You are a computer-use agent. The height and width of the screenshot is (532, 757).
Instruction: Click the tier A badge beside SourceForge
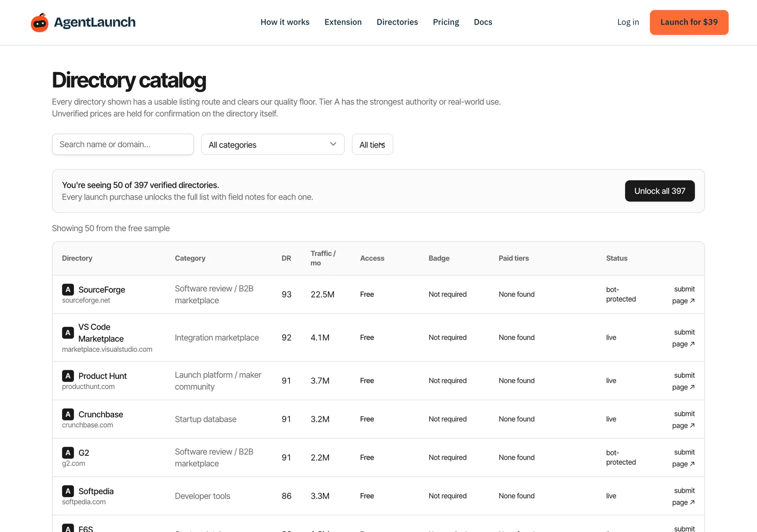click(68, 289)
